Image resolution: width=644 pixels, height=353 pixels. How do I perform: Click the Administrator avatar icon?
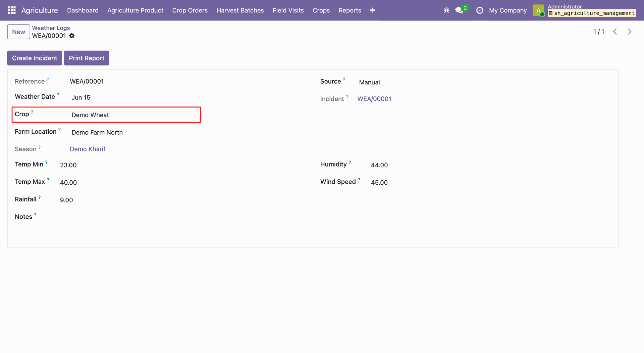(538, 10)
